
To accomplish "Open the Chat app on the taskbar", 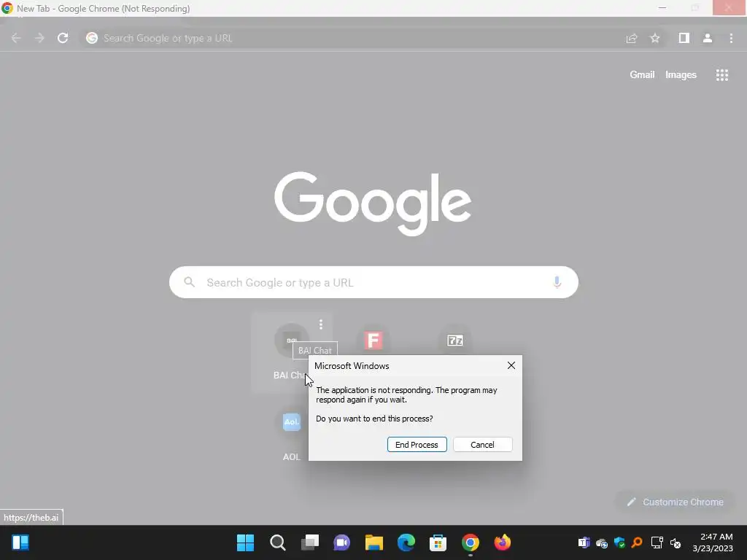I will point(341,542).
